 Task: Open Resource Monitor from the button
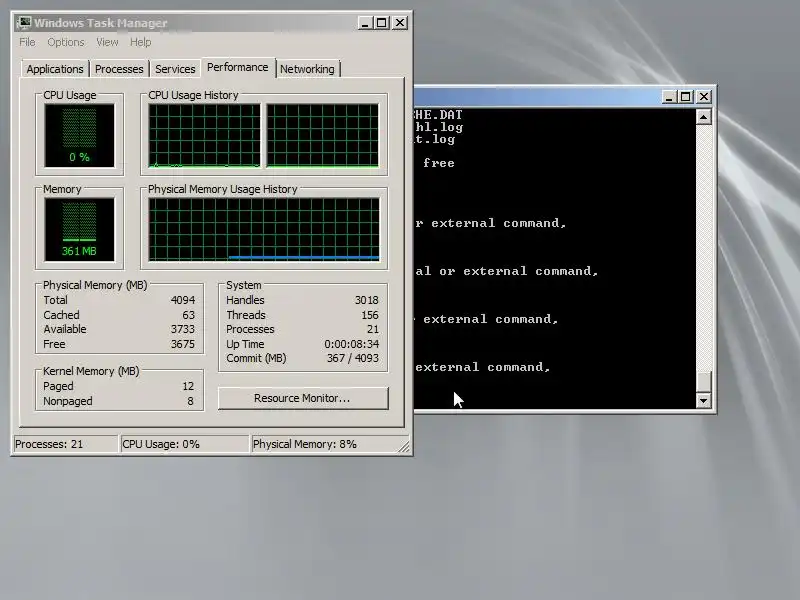pos(303,398)
